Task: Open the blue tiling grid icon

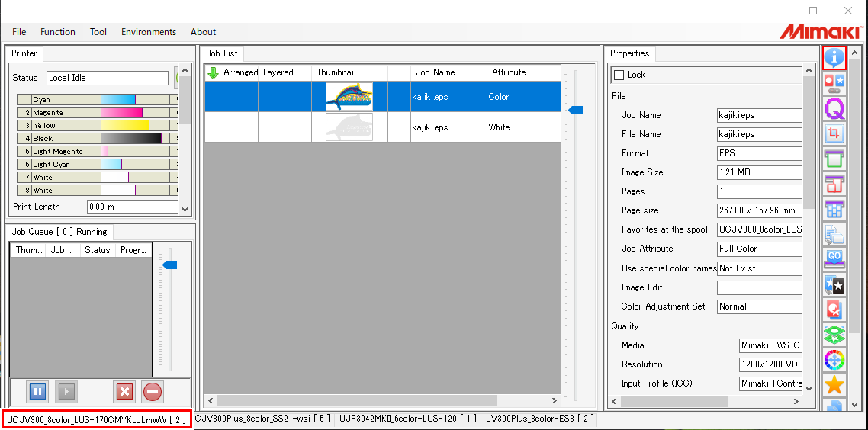Action: 834,210
